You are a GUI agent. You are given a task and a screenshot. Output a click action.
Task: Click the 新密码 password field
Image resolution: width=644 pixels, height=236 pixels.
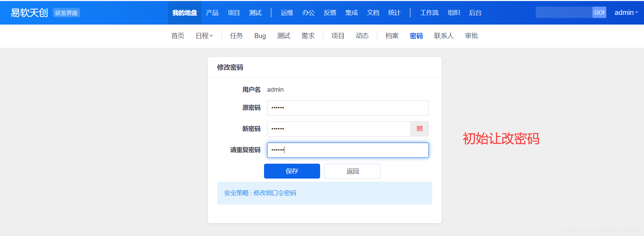(339, 129)
